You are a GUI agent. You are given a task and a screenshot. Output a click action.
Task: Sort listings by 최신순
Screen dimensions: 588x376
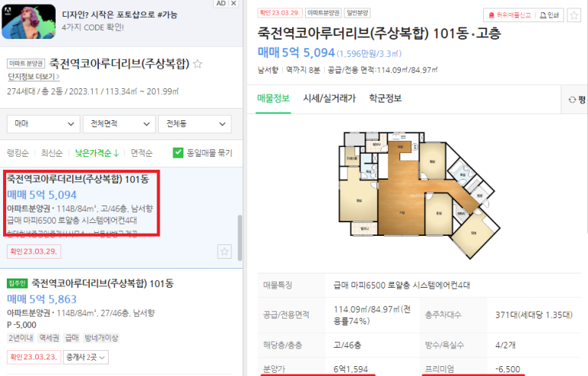pos(52,153)
